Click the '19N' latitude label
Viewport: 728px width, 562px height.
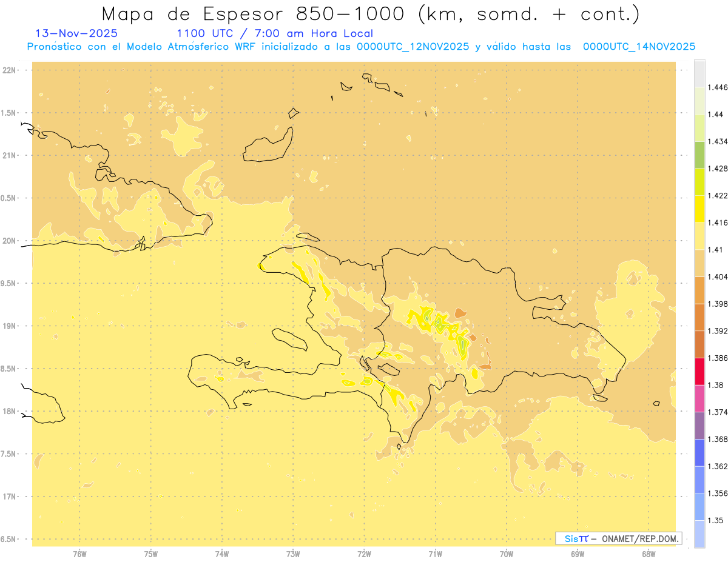click(x=8, y=326)
